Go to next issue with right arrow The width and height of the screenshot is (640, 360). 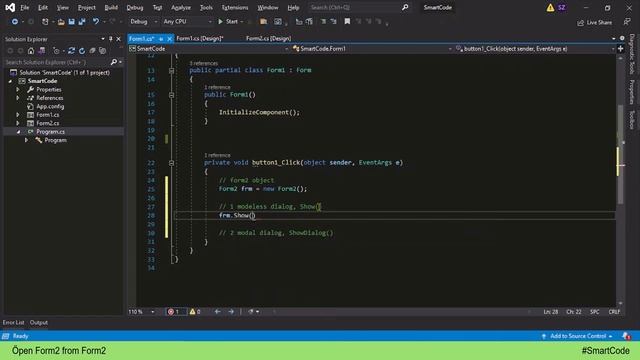(231, 312)
